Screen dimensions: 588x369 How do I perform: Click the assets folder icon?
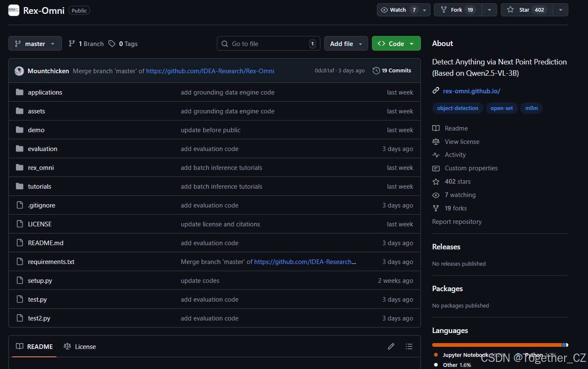(20, 111)
